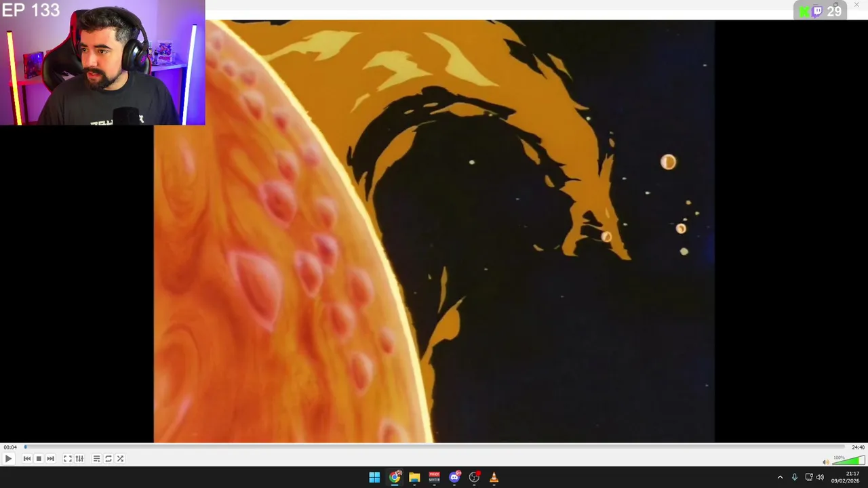Open system volume tray icon
The height and width of the screenshot is (488, 868).
(820, 477)
